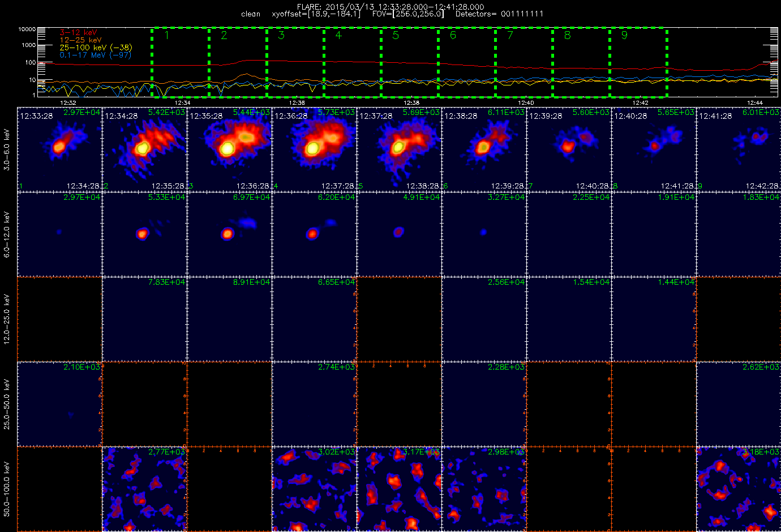Click the '12-25 keV' legend label
781x532 pixels.
pos(80,40)
